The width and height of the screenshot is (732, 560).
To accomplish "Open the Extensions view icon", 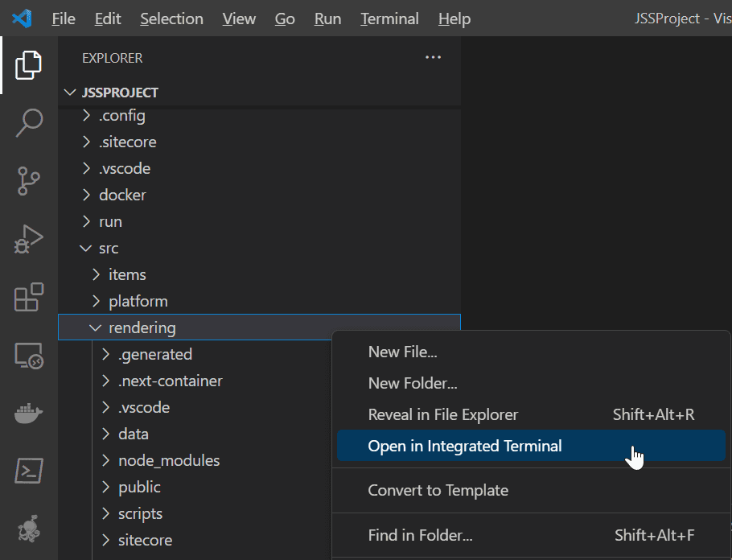I will pos(28,297).
